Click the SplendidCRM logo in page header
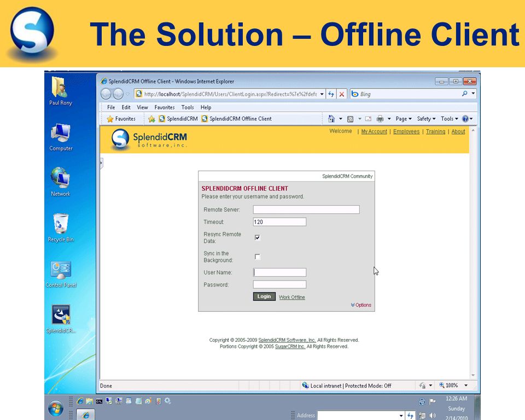Screen dimensions: 525x420 tap(149, 139)
